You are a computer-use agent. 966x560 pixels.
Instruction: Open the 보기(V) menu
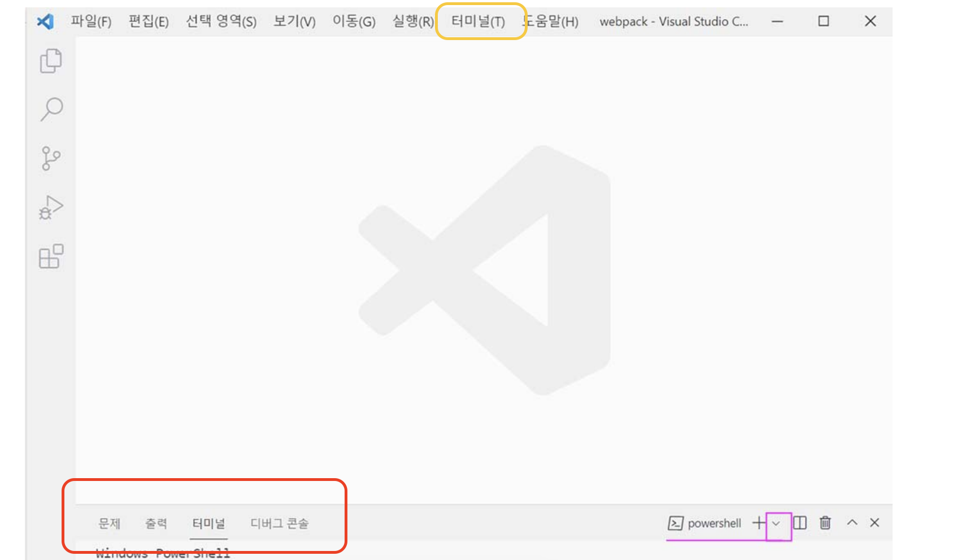294,21
